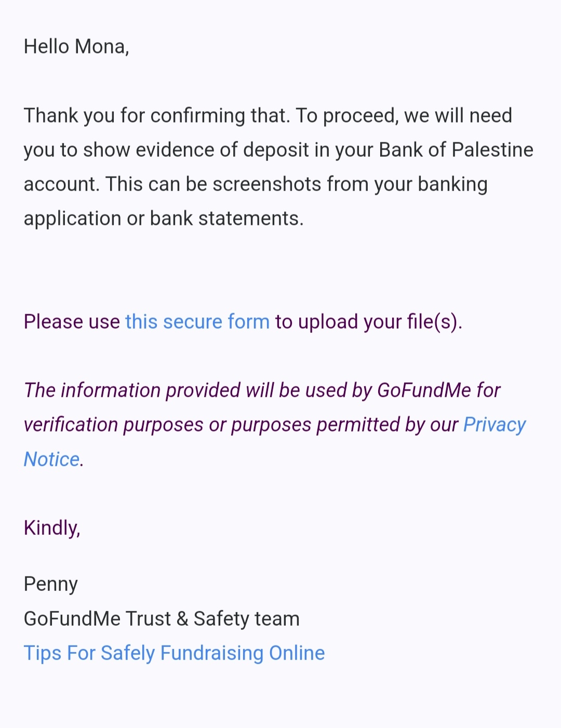561x728 pixels.
Task: Click the 'Thank you for confirming that.' sentence
Action: [x=157, y=115]
